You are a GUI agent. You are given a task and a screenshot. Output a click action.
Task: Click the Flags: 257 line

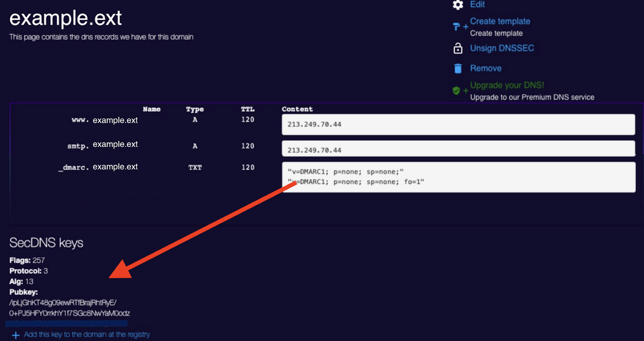pos(27,260)
